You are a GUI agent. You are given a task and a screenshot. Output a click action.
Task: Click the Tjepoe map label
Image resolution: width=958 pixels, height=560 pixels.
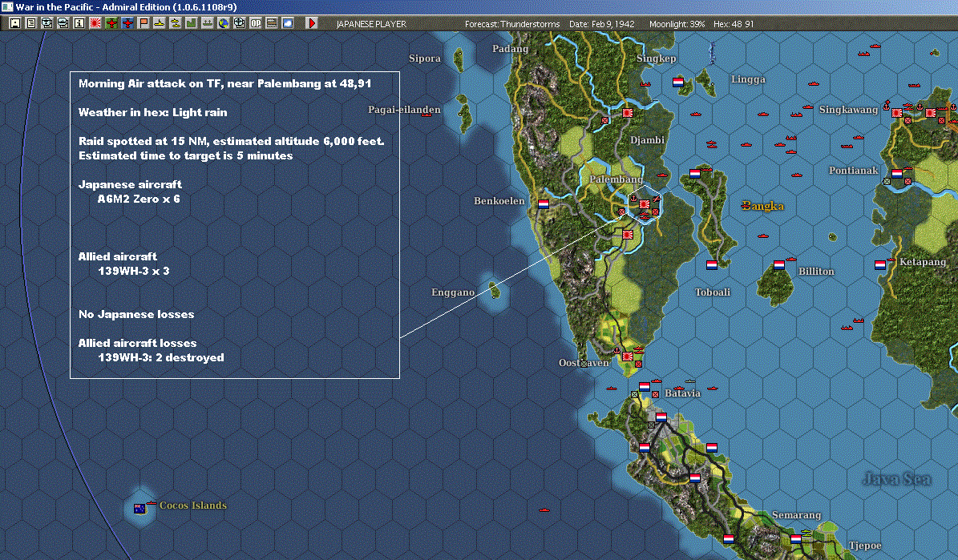pyautogui.click(x=865, y=546)
